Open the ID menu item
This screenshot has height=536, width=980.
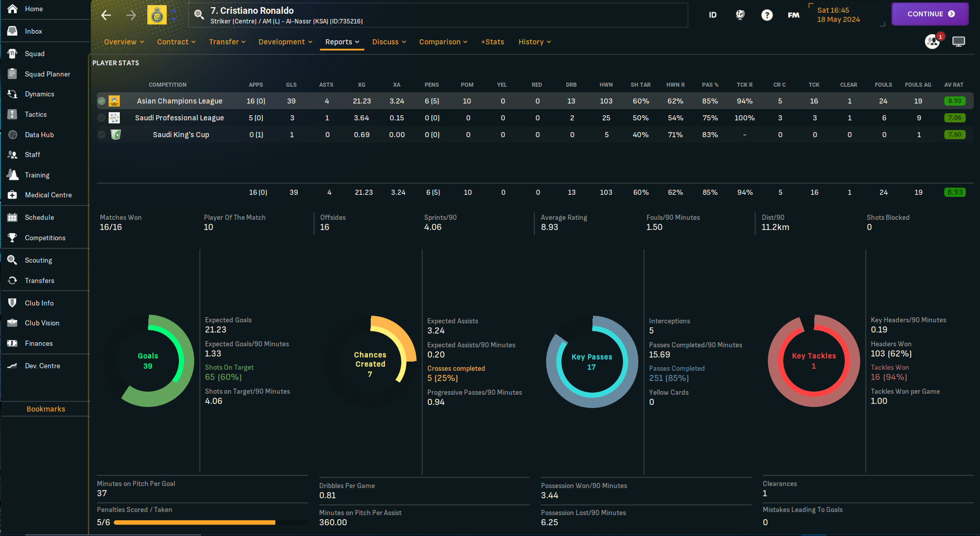pos(713,15)
